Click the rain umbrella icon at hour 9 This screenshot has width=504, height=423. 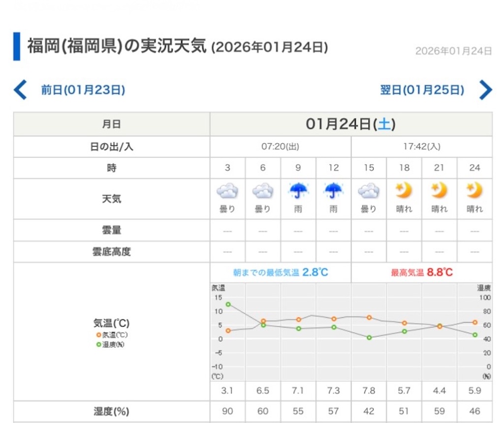(298, 190)
